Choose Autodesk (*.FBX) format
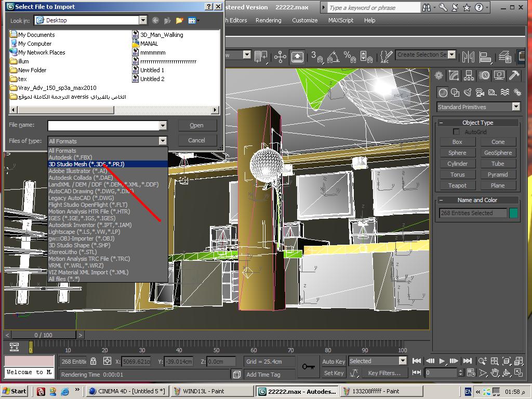 [108, 157]
